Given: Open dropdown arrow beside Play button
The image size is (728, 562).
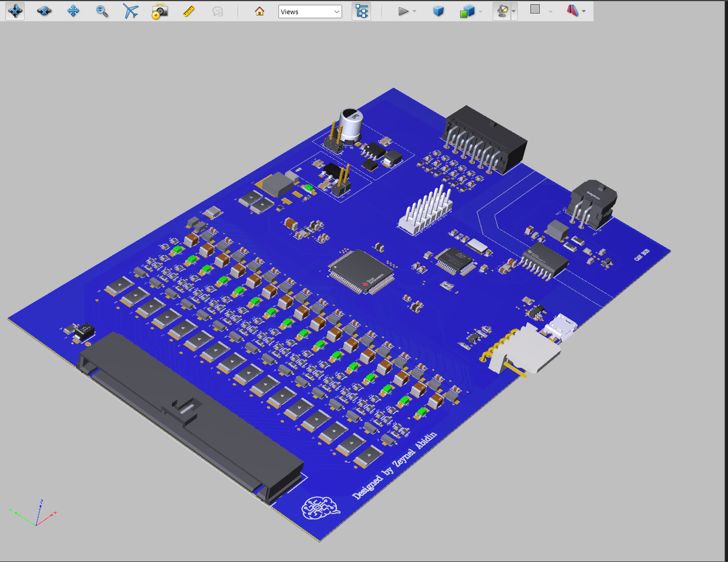Looking at the screenshot, I should point(415,11).
